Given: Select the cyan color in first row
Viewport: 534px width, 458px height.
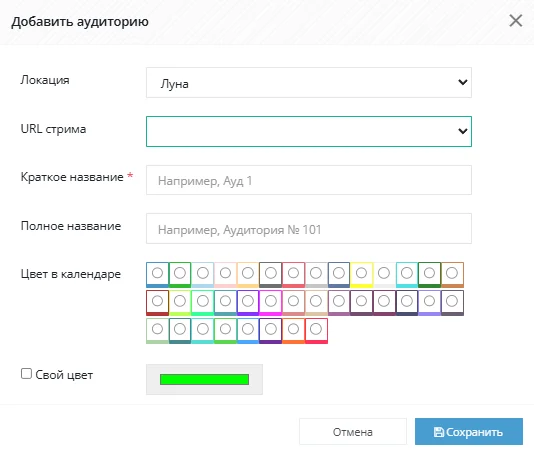Looking at the screenshot, I should click(x=407, y=273).
